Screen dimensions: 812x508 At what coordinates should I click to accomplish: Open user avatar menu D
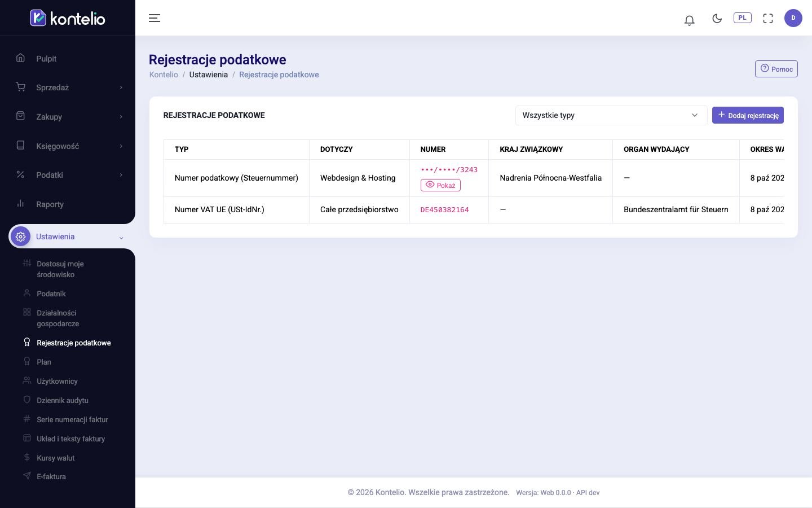(793, 18)
